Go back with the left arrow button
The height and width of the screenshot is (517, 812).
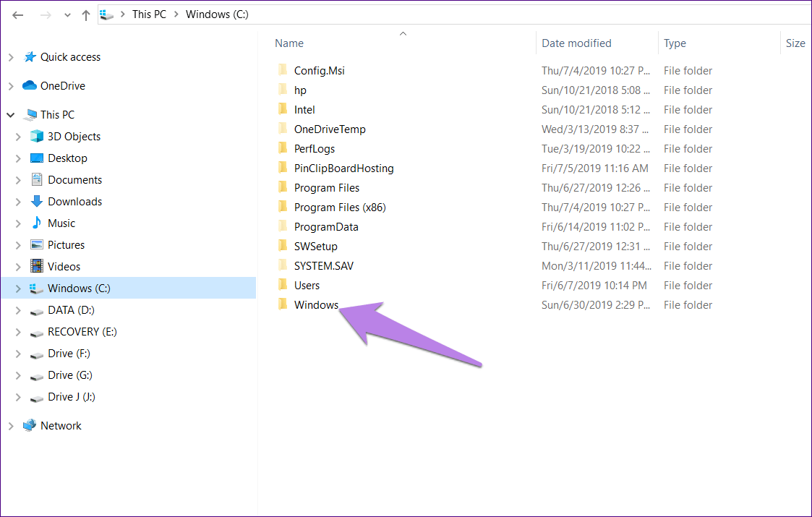pos(17,15)
